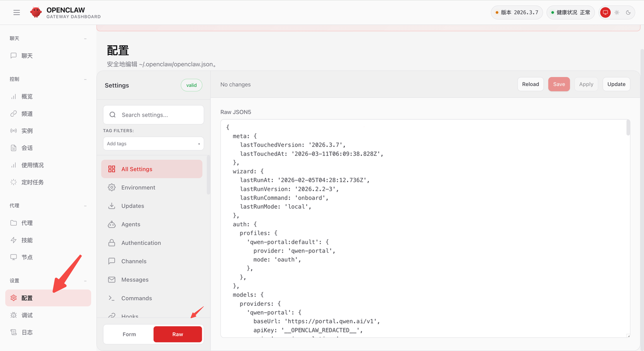
Task: Open the 调试 debug page
Action: (27, 315)
